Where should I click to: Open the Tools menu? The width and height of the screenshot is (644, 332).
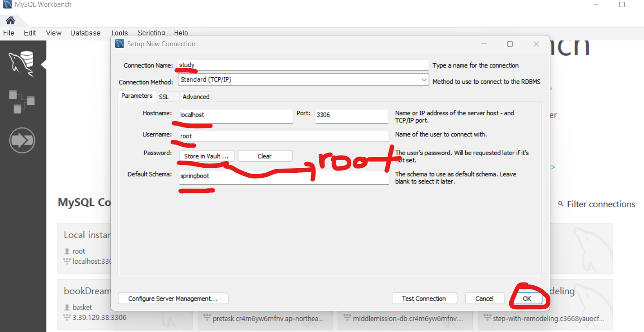[120, 33]
